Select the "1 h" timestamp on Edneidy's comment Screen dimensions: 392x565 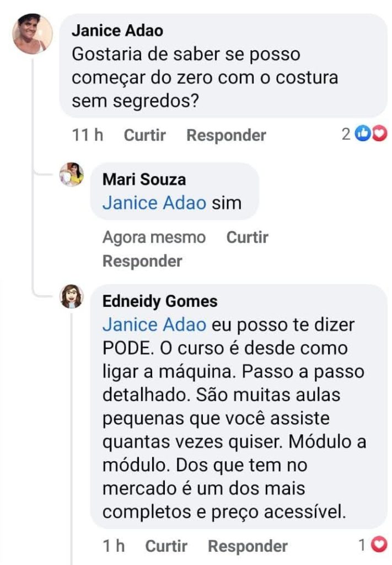click(x=114, y=546)
